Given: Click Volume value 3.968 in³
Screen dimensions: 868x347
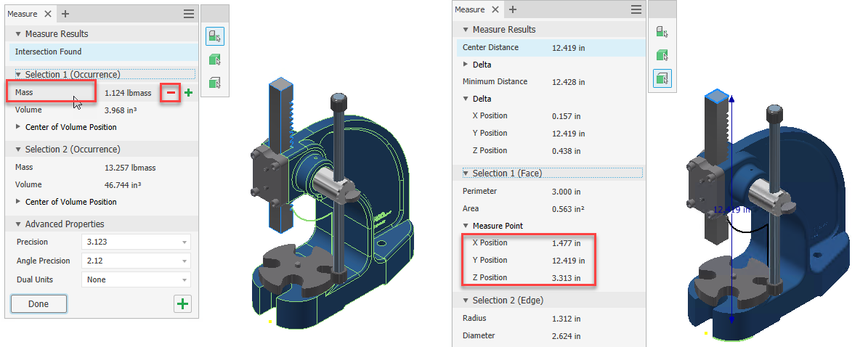Looking at the screenshot, I should (121, 110).
